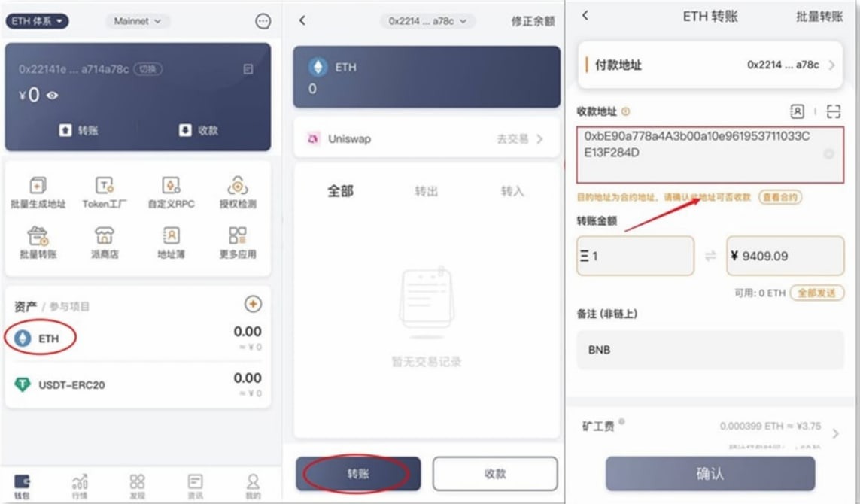Select the ETH asset row
Image resolution: width=860 pixels, height=504 pixels.
(x=137, y=339)
